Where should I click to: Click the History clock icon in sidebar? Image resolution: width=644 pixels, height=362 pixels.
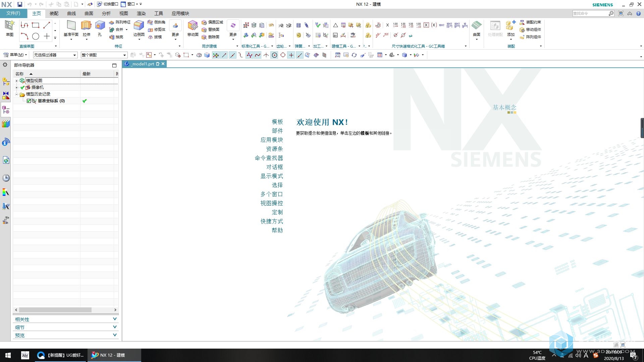pyautogui.click(x=6, y=178)
